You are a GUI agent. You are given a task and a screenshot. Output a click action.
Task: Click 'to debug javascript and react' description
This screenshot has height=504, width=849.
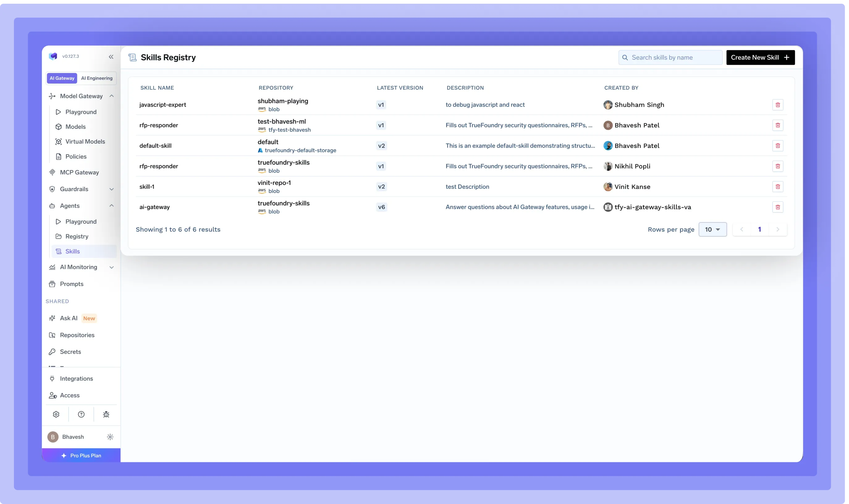(x=485, y=105)
